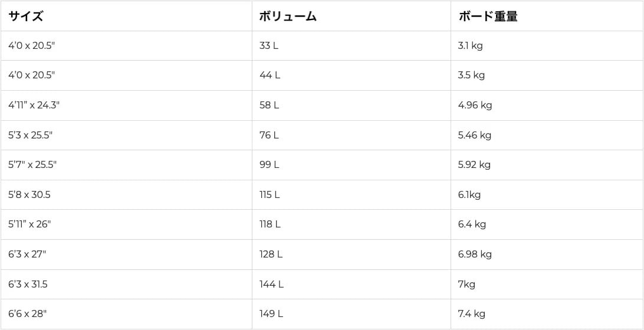Click the サイズ column header
The height and width of the screenshot is (330, 644).
[x=126, y=16]
